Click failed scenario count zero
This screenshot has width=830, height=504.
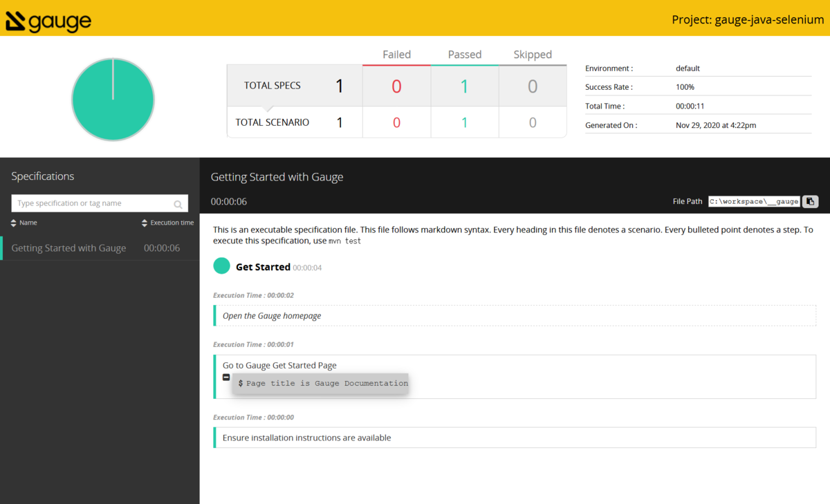click(x=396, y=122)
